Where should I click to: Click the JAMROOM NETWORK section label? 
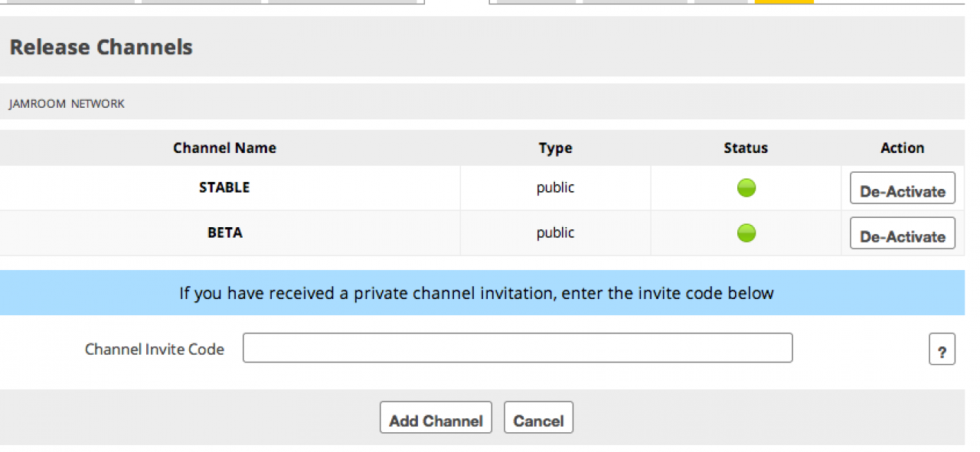67,103
